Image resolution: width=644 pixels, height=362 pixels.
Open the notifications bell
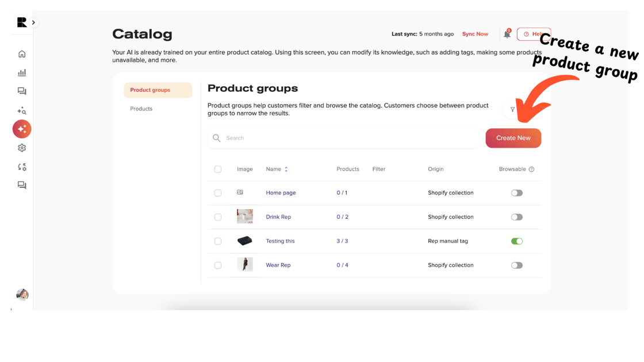(507, 34)
